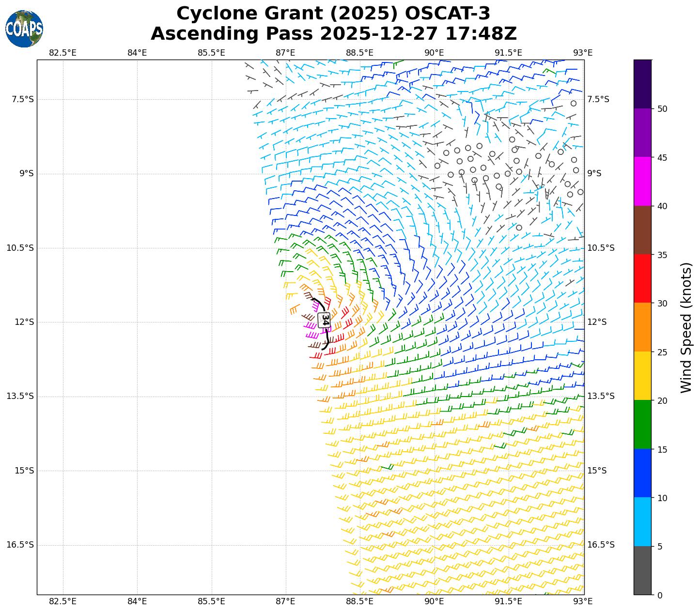Click the "Cyclone Grant (2025) OSCAT-3" title
The width and height of the screenshot is (700, 612).
tap(333, 14)
